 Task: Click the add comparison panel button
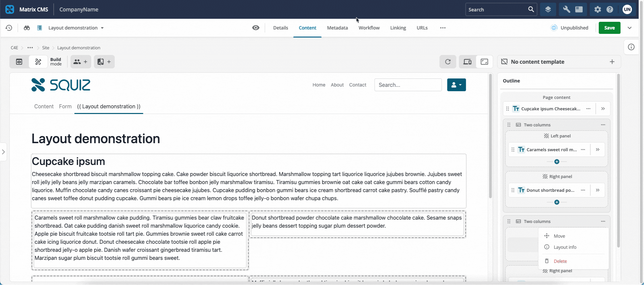pyautogui.click(x=104, y=62)
